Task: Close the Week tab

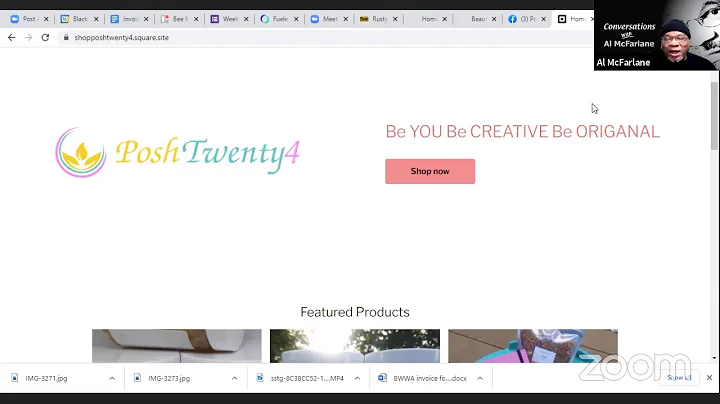Action: (x=246, y=19)
